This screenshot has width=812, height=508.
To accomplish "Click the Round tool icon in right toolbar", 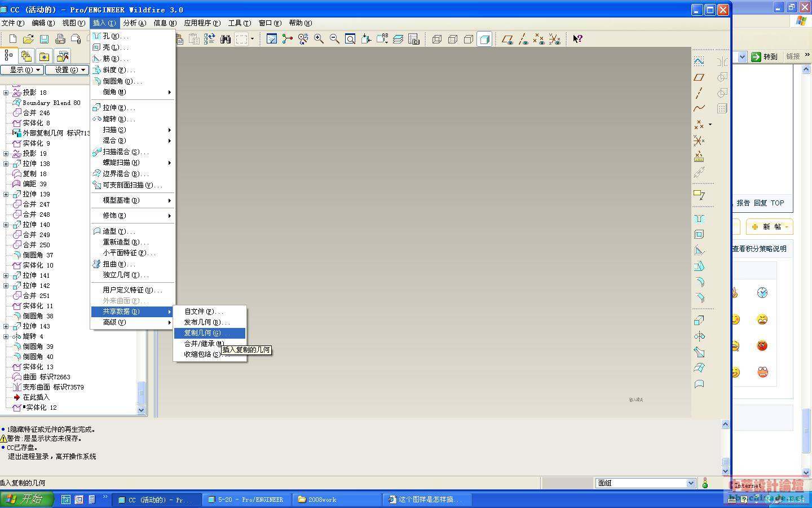I will (699, 282).
